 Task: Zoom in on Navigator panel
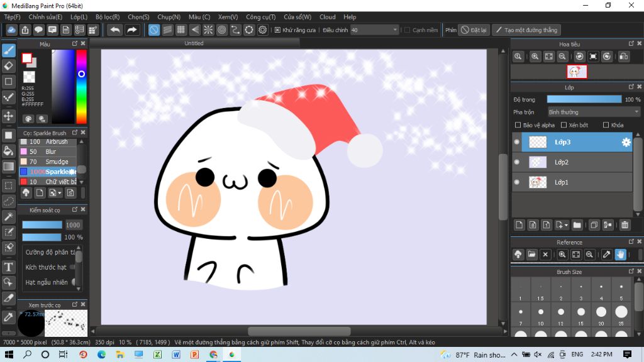click(x=535, y=57)
